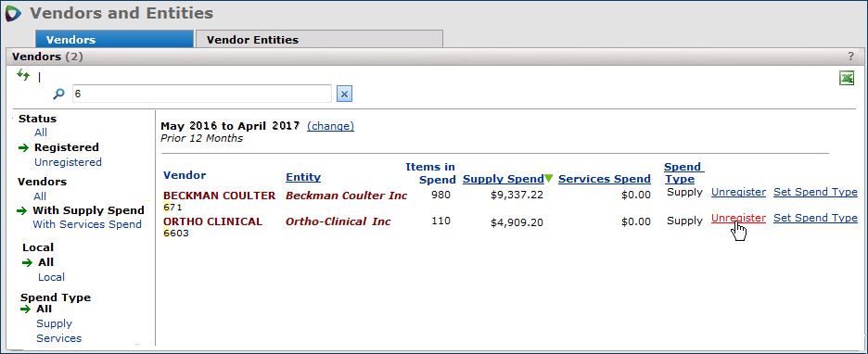Choose Supply under Spend Type filter
The width and height of the screenshot is (868, 354).
[54, 323]
